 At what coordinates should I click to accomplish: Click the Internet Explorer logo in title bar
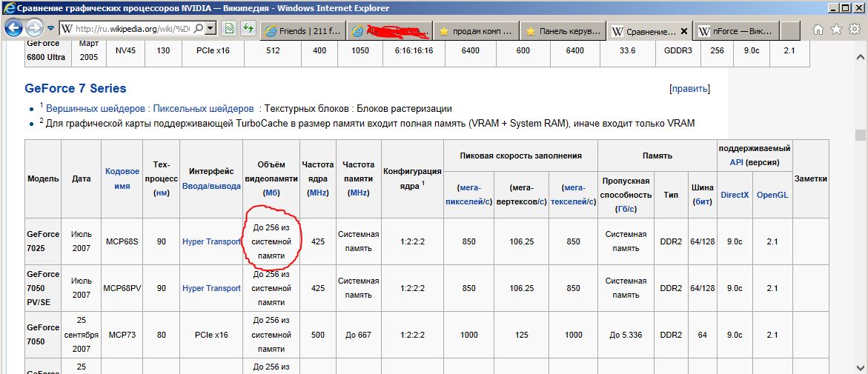coord(8,7)
